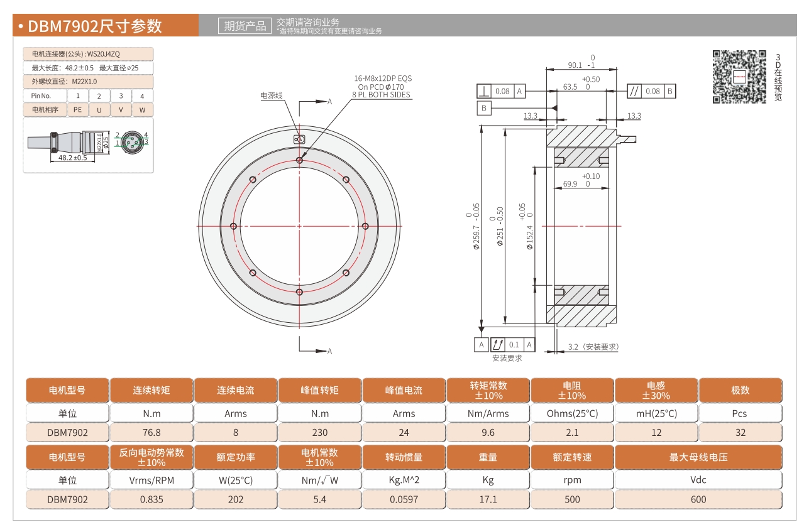Select the 16-M8x12DP EQS callout text
The width and height of the screenshot is (804, 532).
click(x=383, y=79)
